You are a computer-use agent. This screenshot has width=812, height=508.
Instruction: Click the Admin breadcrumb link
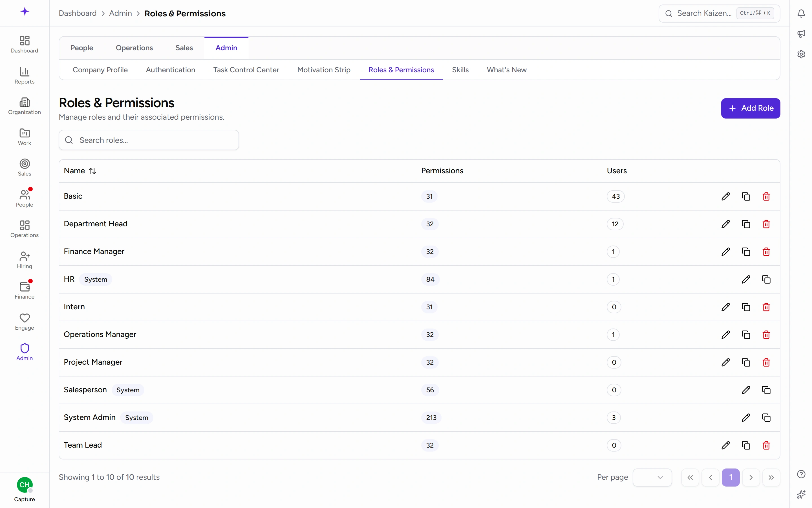pos(120,13)
